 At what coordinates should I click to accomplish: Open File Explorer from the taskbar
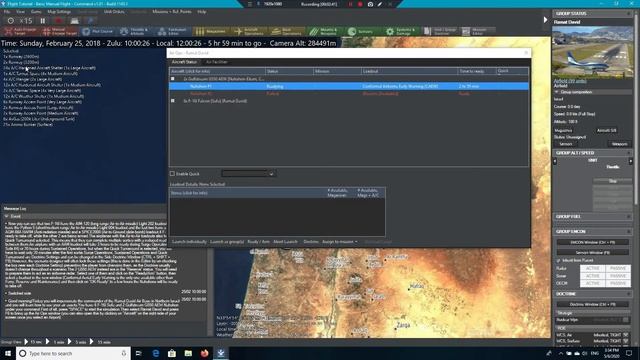[x=188, y=353]
